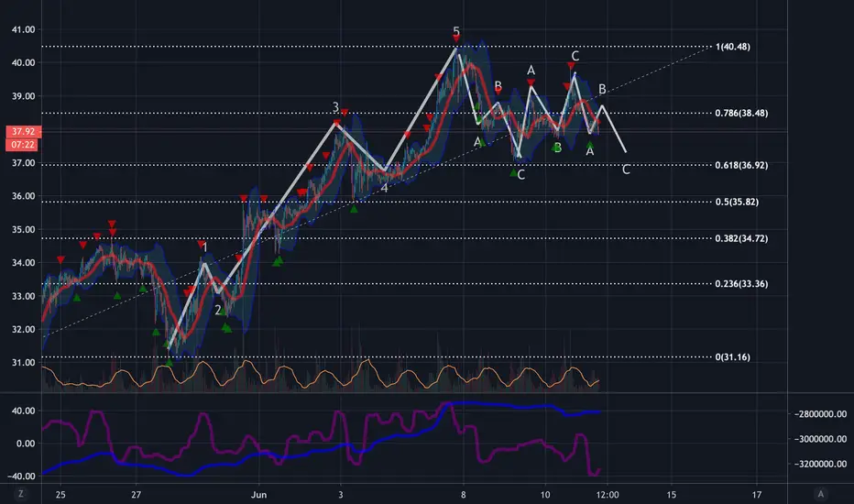Click the 31.00 price axis label

pyautogui.click(x=24, y=363)
